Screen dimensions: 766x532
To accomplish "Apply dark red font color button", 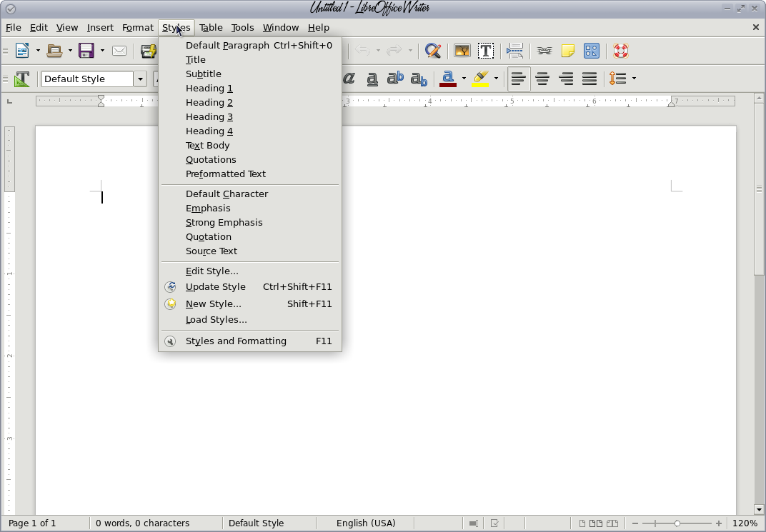I will pyautogui.click(x=448, y=79).
